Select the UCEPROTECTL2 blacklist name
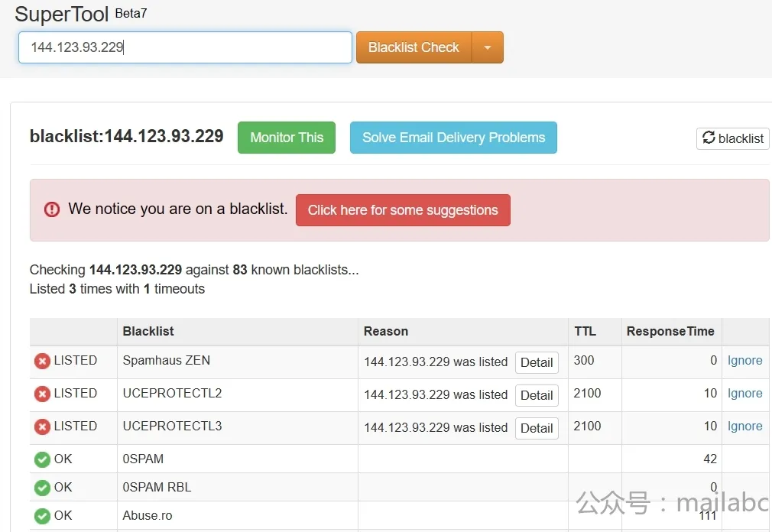 (172, 393)
